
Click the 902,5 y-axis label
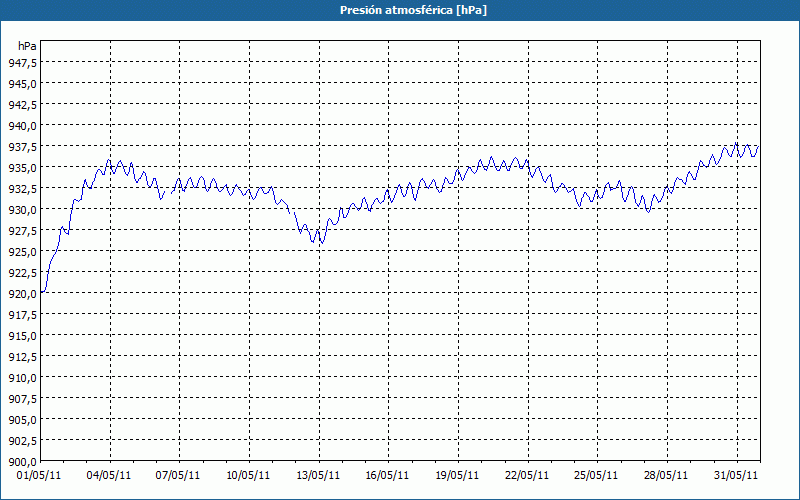[x=22, y=441]
